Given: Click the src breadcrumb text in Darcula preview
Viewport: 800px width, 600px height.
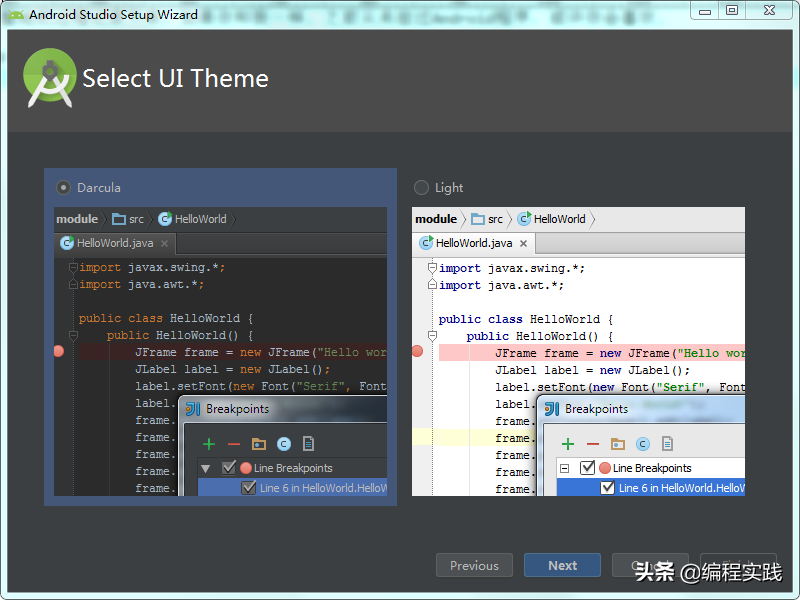Looking at the screenshot, I should point(136,219).
